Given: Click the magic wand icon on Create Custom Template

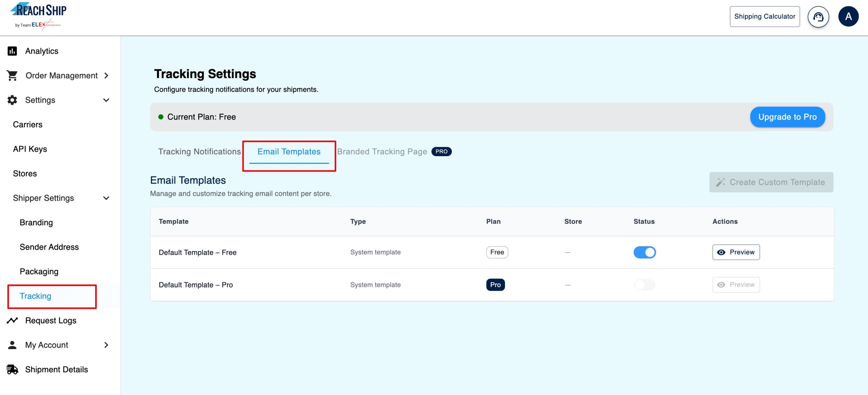Looking at the screenshot, I should click(x=721, y=182).
